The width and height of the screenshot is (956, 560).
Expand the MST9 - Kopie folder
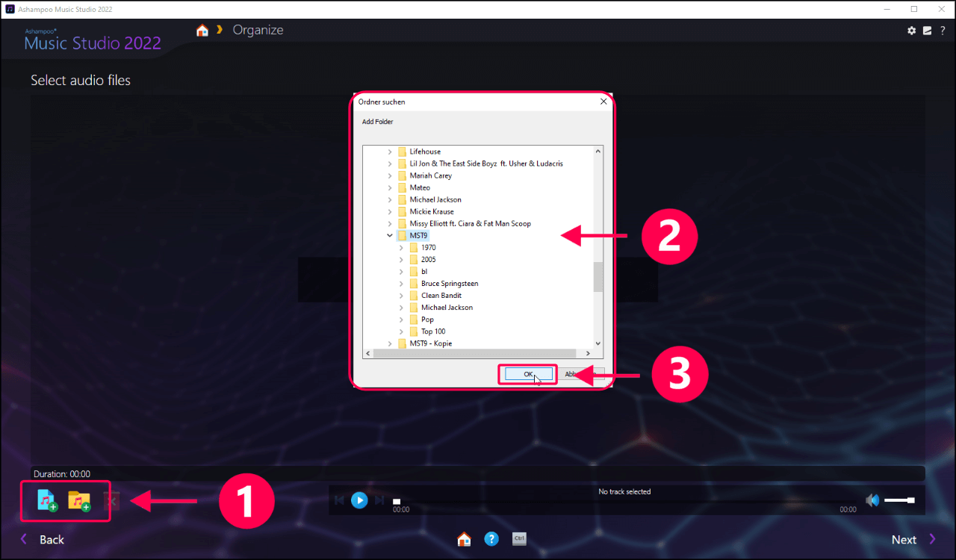click(x=390, y=343)
